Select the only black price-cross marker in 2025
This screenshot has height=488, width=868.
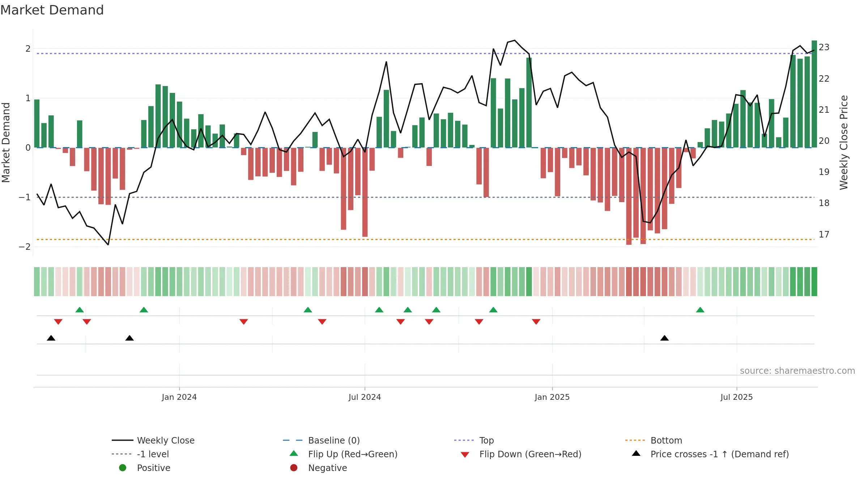point(664,338)
